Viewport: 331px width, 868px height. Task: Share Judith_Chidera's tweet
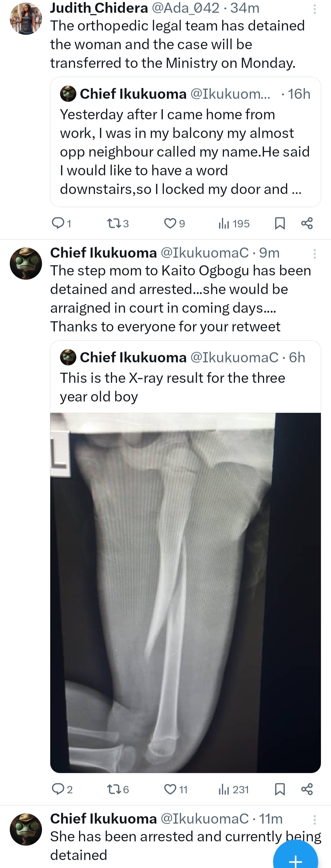point(307,223)
